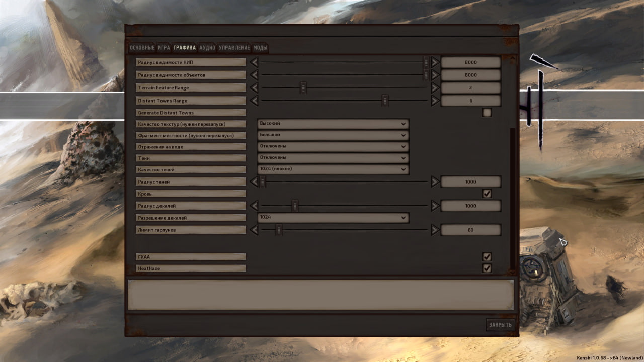Switch to the АУДИО tab
This screenshot has width=644, height=362.
(207, 48)
